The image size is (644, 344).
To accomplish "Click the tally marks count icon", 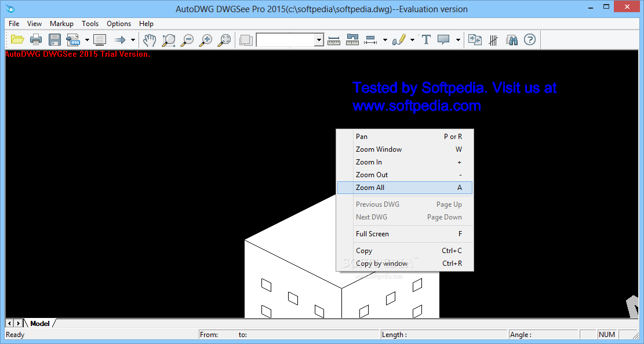I will (x=493, y=40).
